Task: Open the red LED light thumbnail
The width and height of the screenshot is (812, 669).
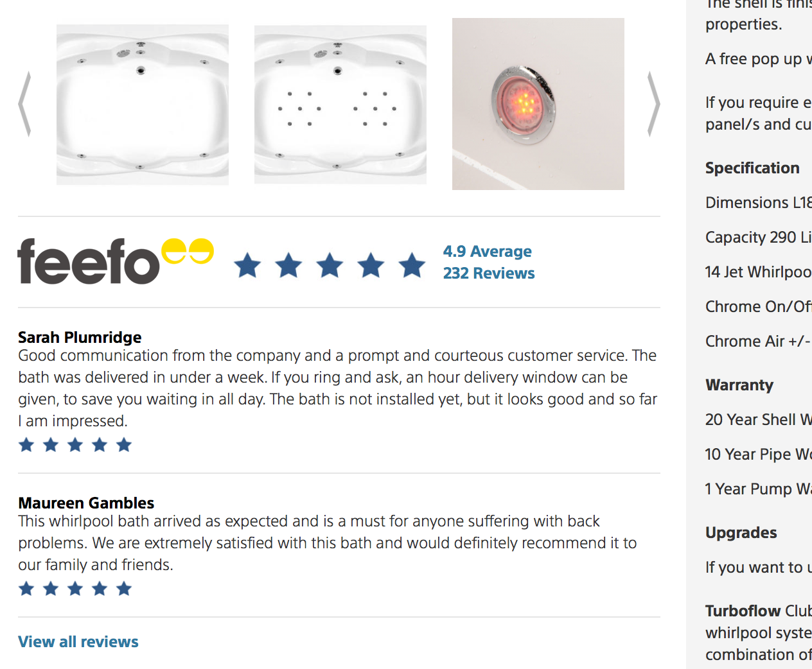Action: pos(538,104)
